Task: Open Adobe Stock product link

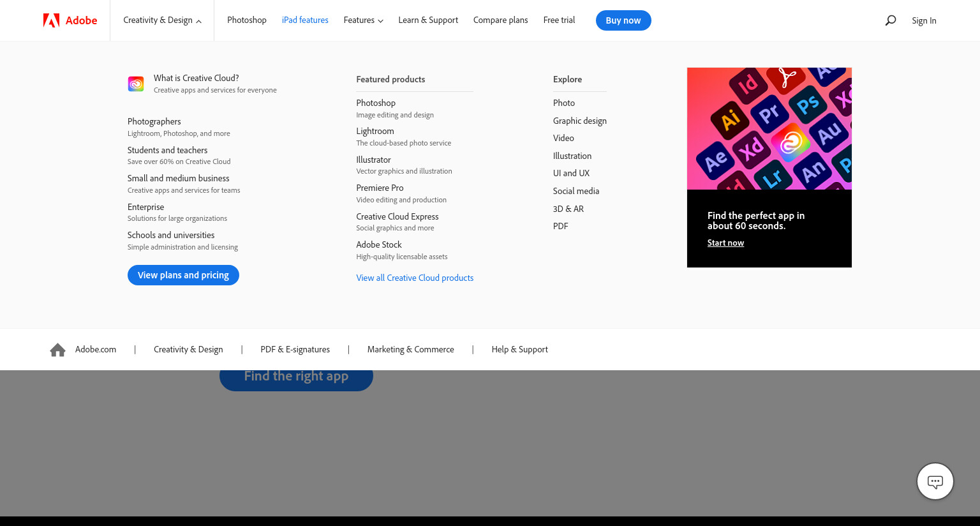Action: click(x=379, y=244)
